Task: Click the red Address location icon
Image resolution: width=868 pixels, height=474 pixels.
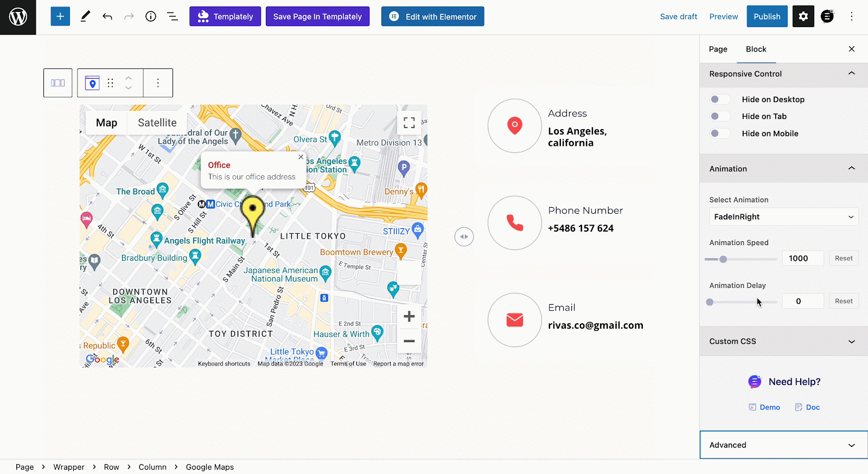Action: pyautogui.click(x=515, y=126)
